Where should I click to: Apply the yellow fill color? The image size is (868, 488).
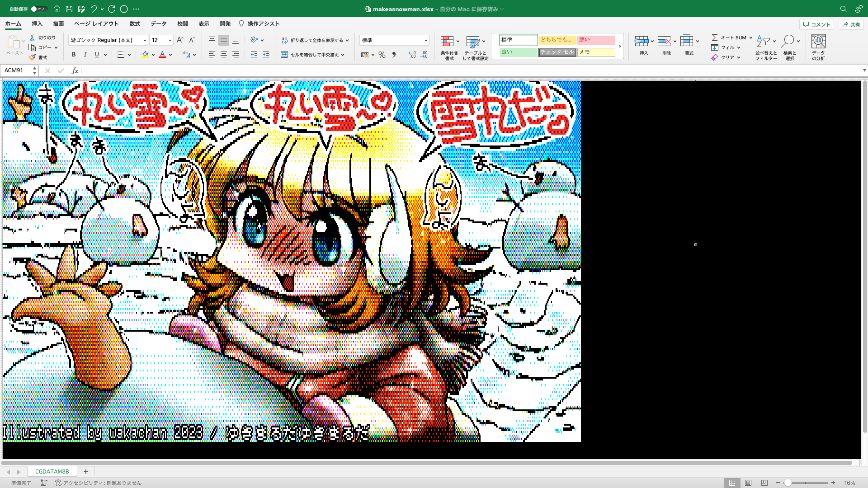(x=145, y=55)
